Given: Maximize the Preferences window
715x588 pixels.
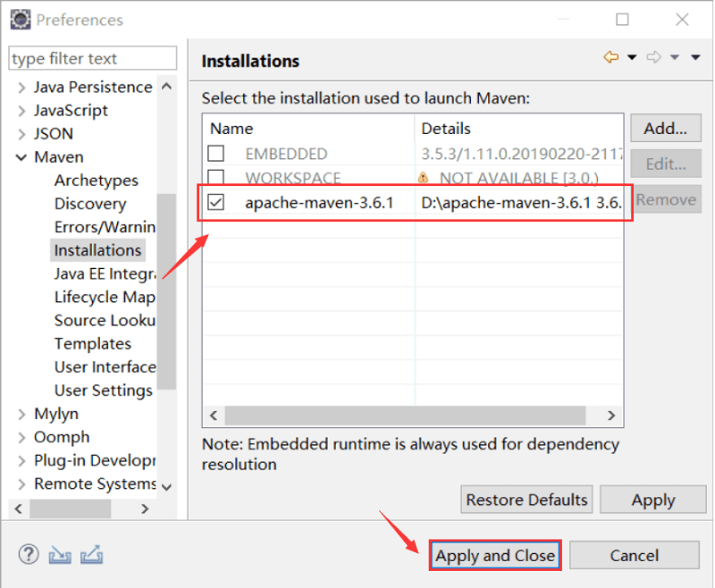Looking at the screenshot, I should point(622,20).
